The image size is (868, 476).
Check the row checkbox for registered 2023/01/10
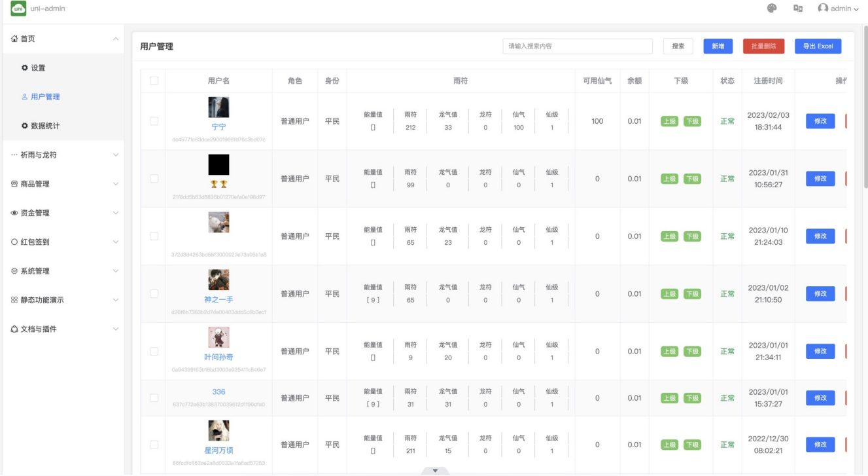pyautogui.click(x=154, y=236)
